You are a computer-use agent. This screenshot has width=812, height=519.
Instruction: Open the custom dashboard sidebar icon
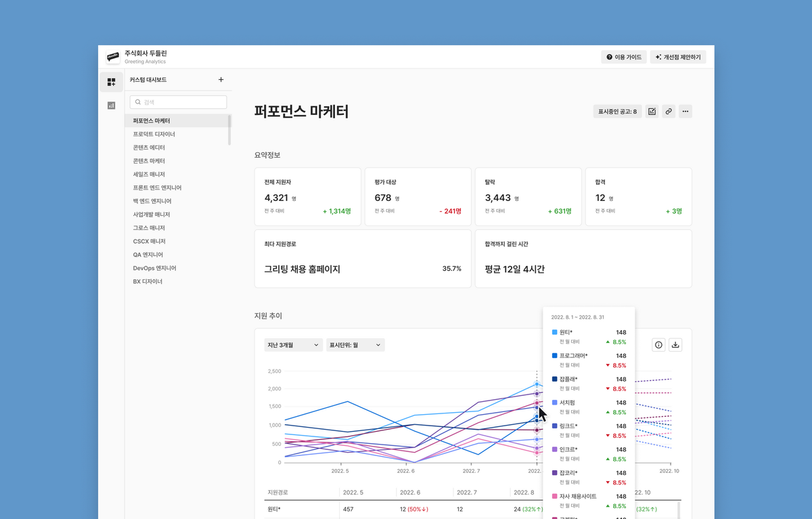click(x=111, y=82)
